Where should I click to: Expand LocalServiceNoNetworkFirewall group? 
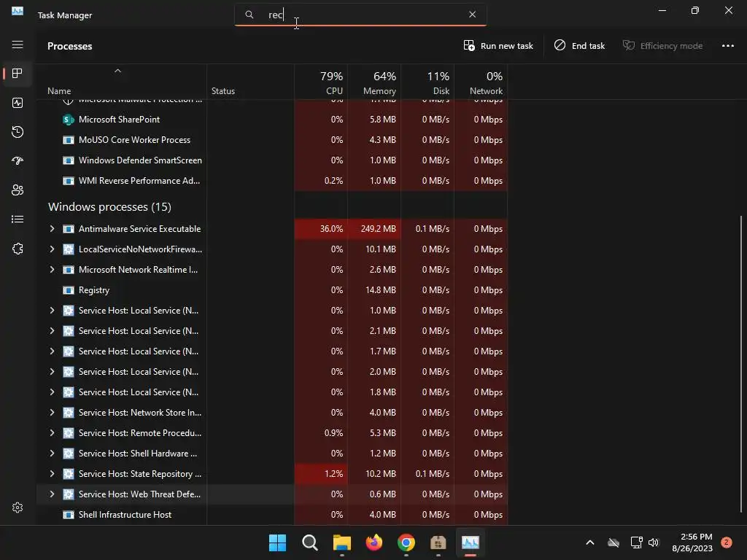52,249
